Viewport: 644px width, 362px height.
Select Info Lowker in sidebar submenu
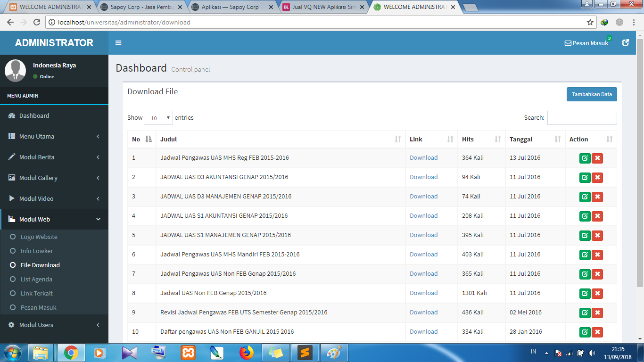pos(54,251)
